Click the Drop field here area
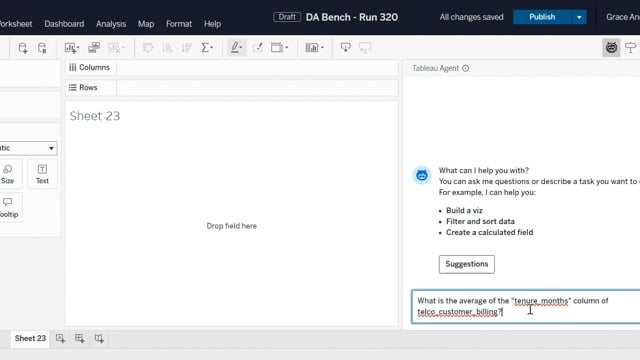The width and height of the screenshot is (640, 360). [231, 226]
